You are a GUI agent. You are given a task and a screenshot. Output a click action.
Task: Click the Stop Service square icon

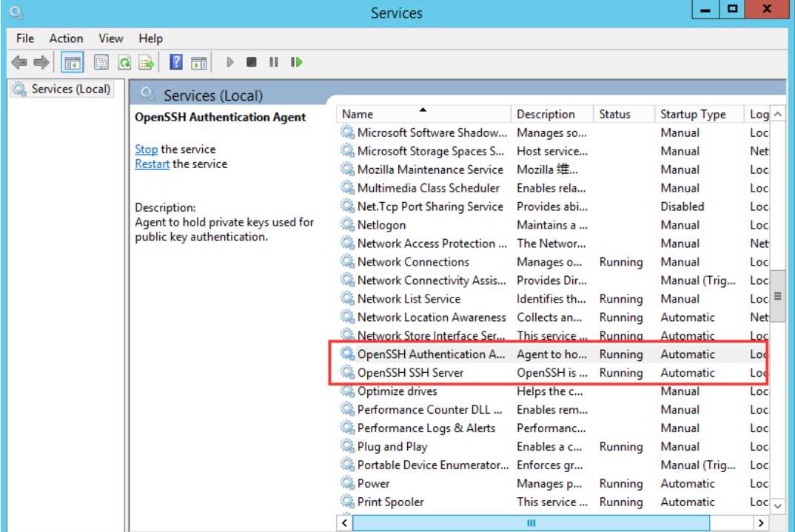pos(251,62)
